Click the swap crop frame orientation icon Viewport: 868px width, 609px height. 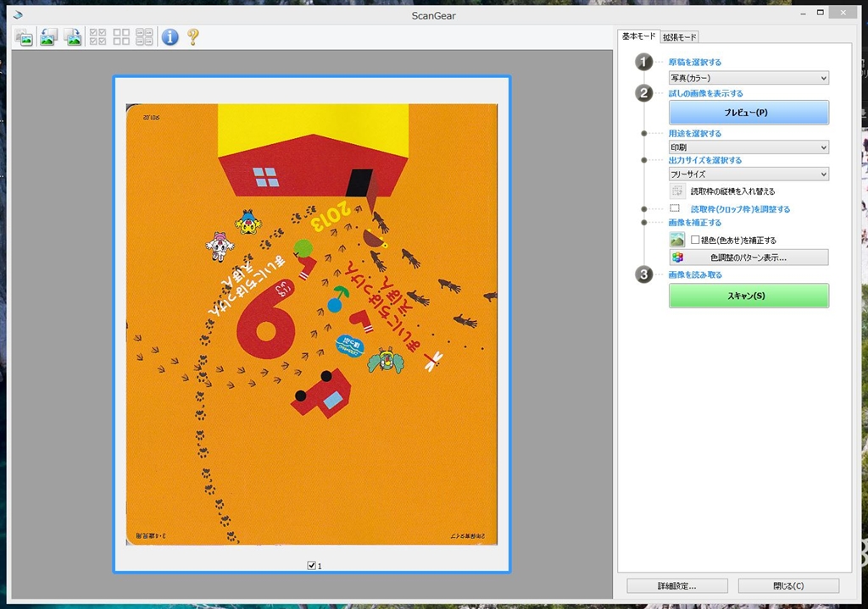coord(677,191)
